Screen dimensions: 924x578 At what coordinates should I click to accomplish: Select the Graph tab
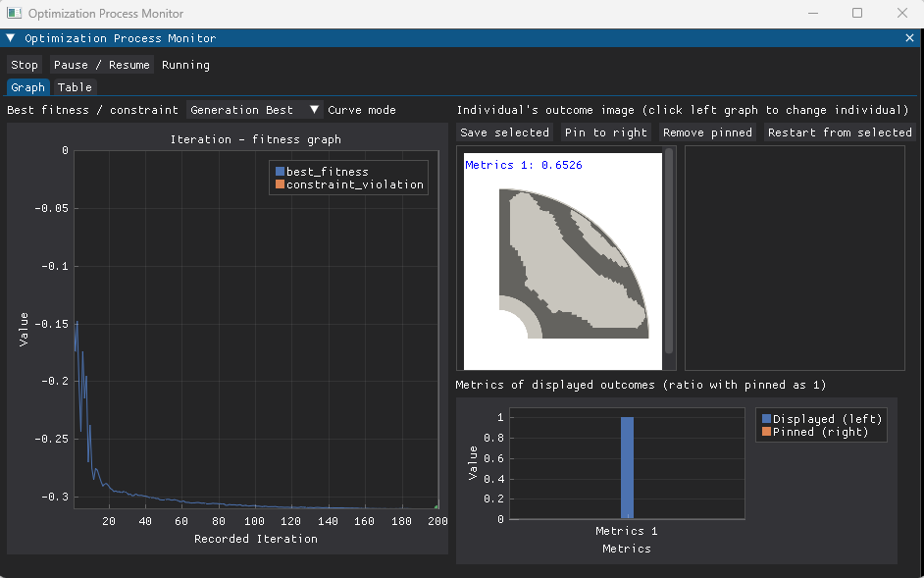point(27,87)
